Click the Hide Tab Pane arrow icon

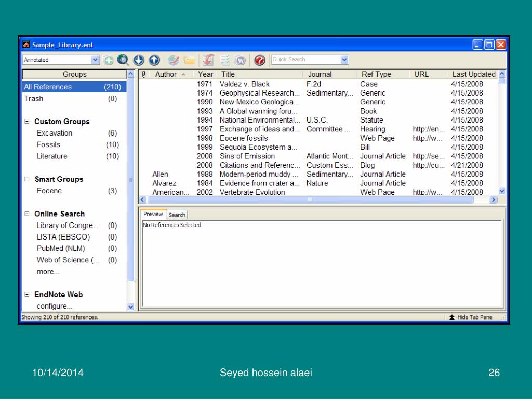[452, 317]
